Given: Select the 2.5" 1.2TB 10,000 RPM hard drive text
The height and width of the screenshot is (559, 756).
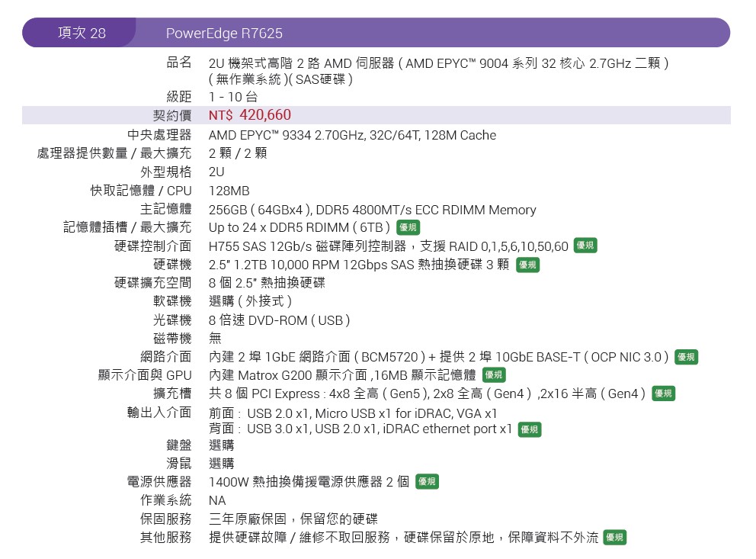Looking at the screenshot, I should point(359,265).
